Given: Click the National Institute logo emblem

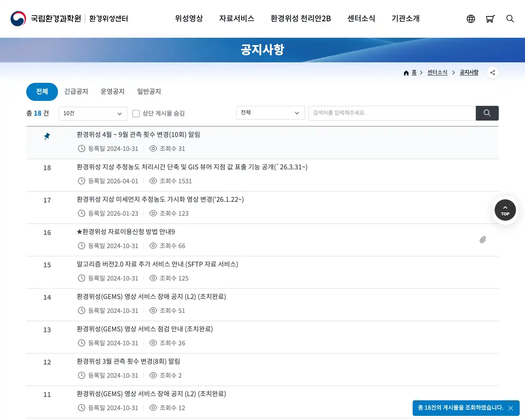Looking at the screenshot, I should tap(18, 18).
